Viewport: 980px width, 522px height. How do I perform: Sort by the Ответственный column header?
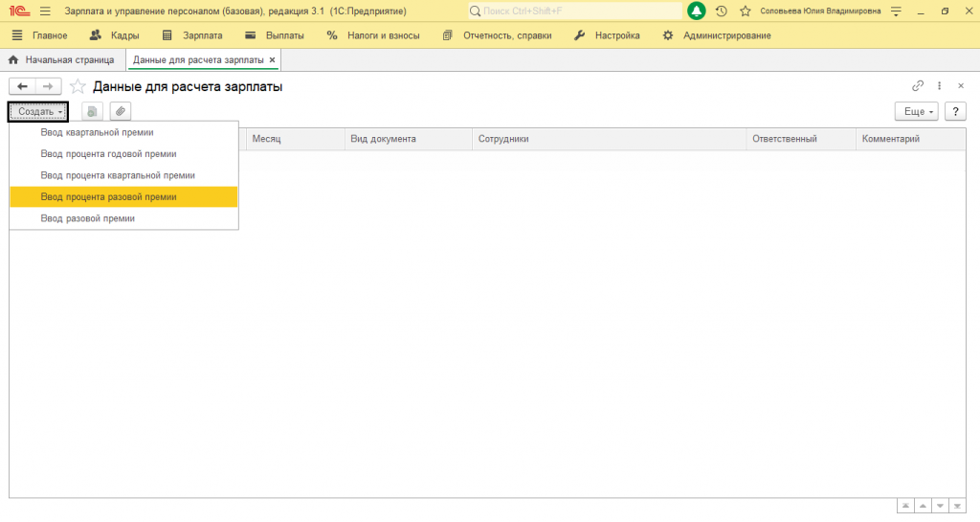point(801,139)
